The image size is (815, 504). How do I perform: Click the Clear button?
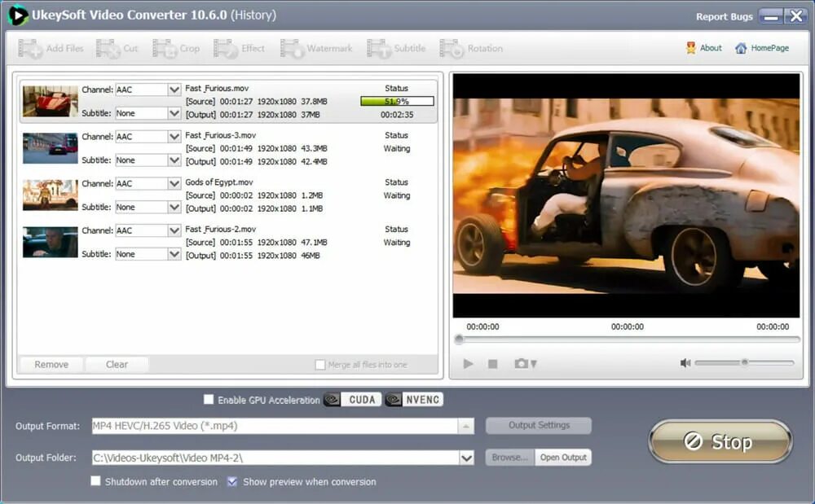(117, 365)
